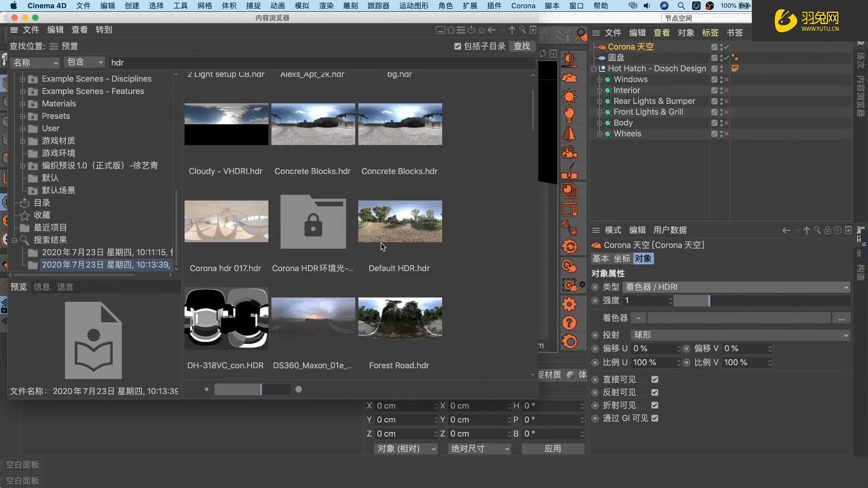Click the Corona Scatter tree icon
The height and width of the screenshot is (488, 868).
[x=569, y=134]
